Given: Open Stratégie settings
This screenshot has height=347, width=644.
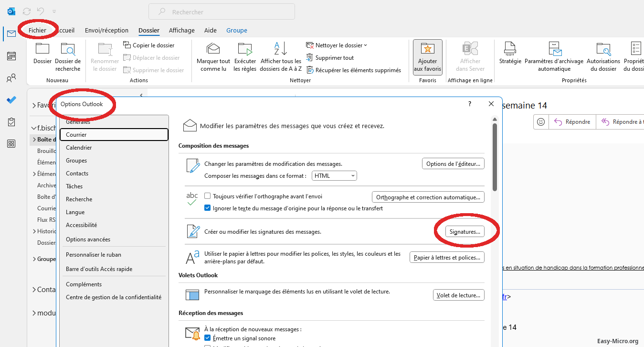Looking at the screenshot, I should [510, 53].
